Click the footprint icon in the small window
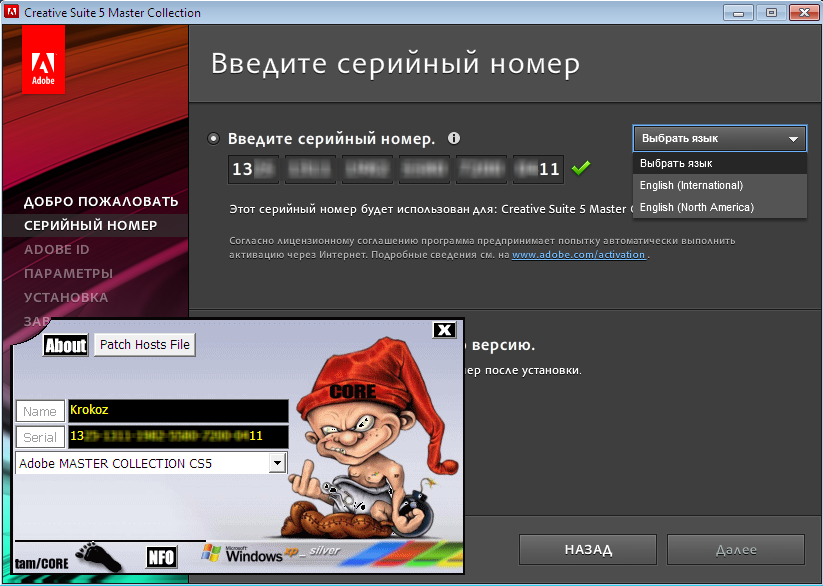Viewport: 823px width, 586px height. (100, 557)
